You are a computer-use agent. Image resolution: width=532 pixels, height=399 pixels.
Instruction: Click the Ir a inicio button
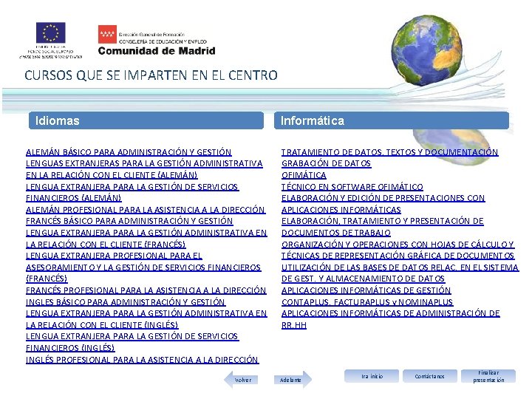372,376
